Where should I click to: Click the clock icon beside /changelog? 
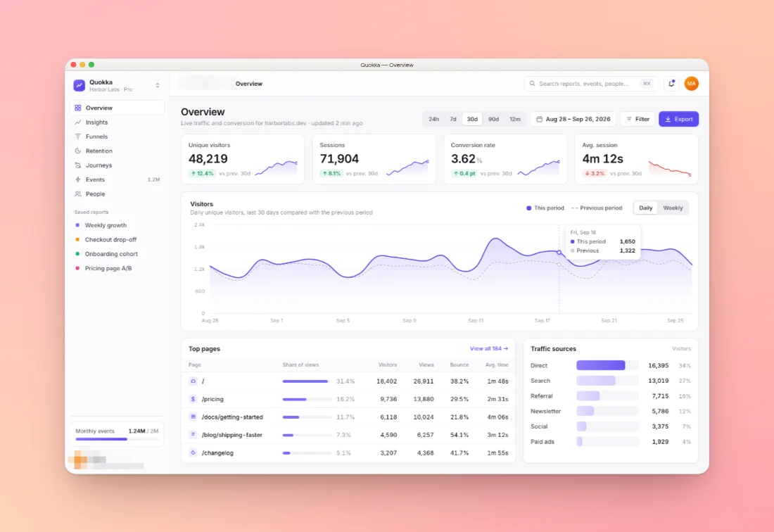(193, 452)
